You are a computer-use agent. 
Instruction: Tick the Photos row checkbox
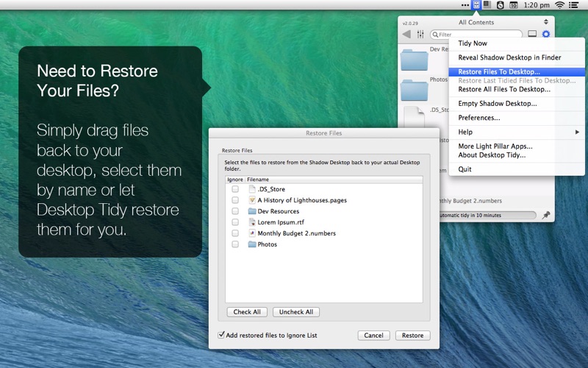pos(235,244)
